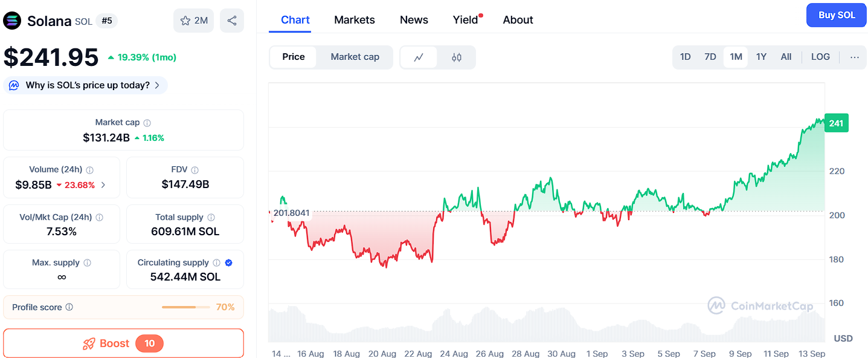Enable LOG scale on the chart
The width and height of the screenshot is (868, 358).
(x=820, y=56)
